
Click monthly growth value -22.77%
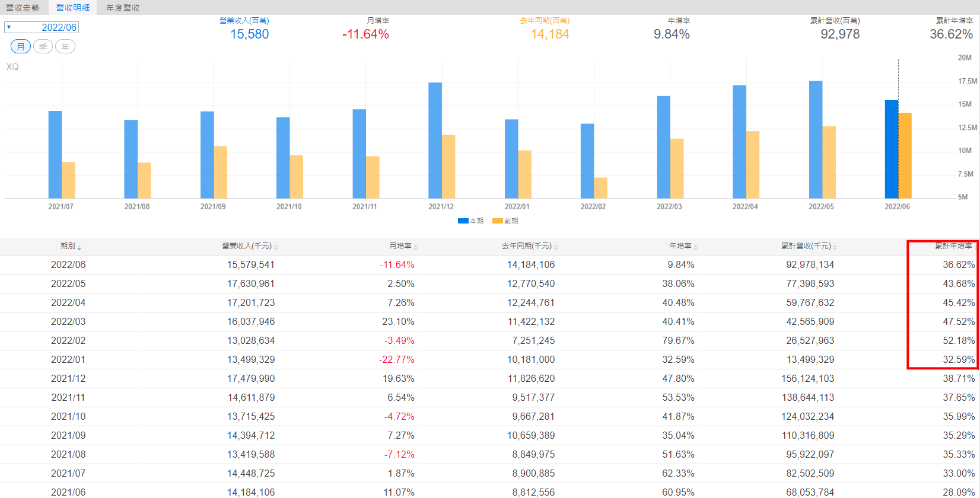point(397,360)
